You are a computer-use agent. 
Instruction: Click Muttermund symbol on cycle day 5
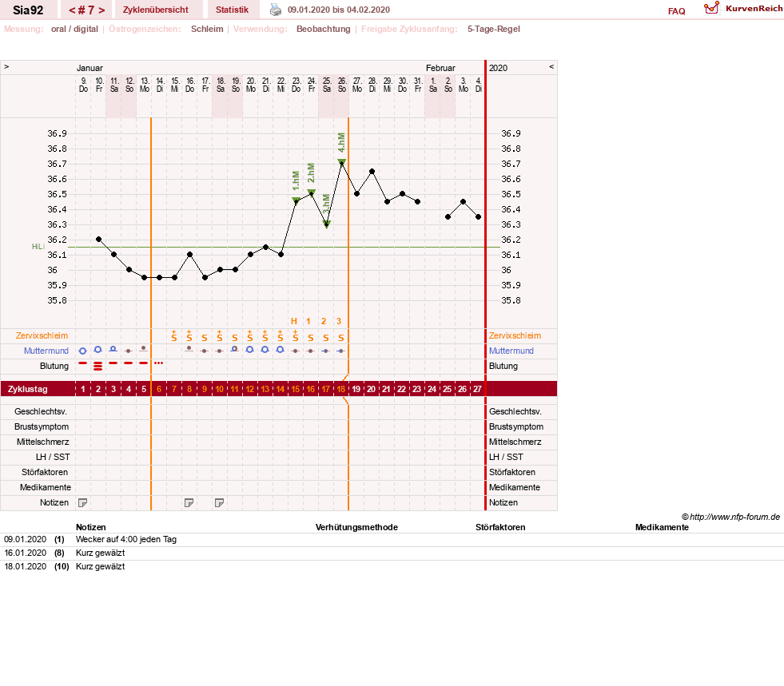point(144,349)
